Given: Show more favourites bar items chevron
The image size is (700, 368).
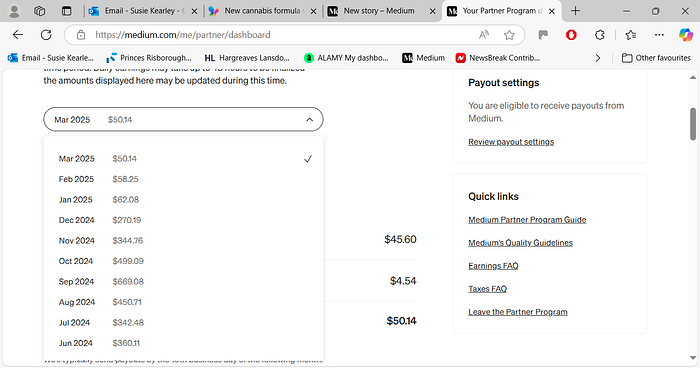Looking at the screenshot, I should point(598,58).
